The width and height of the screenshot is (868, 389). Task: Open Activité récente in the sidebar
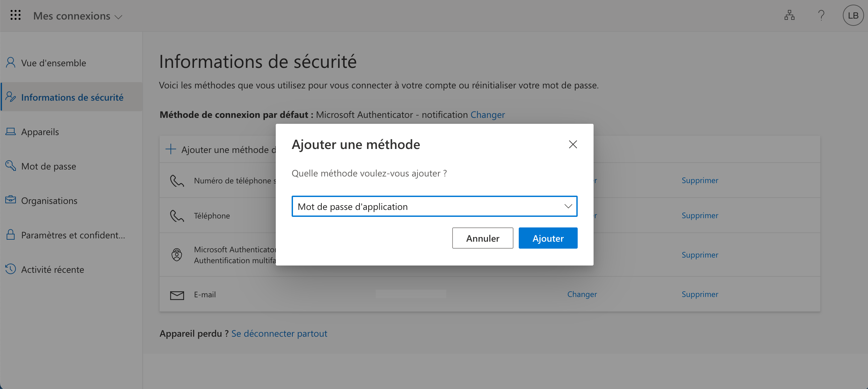tap(53, 269)
